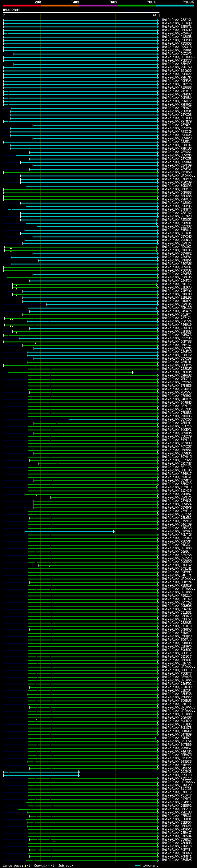The height and width of the screenshot is (868, 197).
Task: Select label UniRef100_P58554
Action: (x=177, y=450)
